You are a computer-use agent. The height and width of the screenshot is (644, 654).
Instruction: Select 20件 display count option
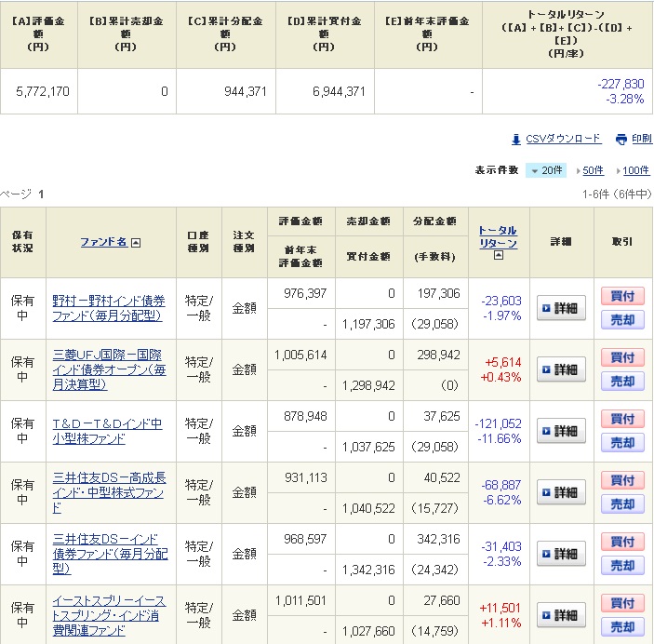[x=546, y=170]
